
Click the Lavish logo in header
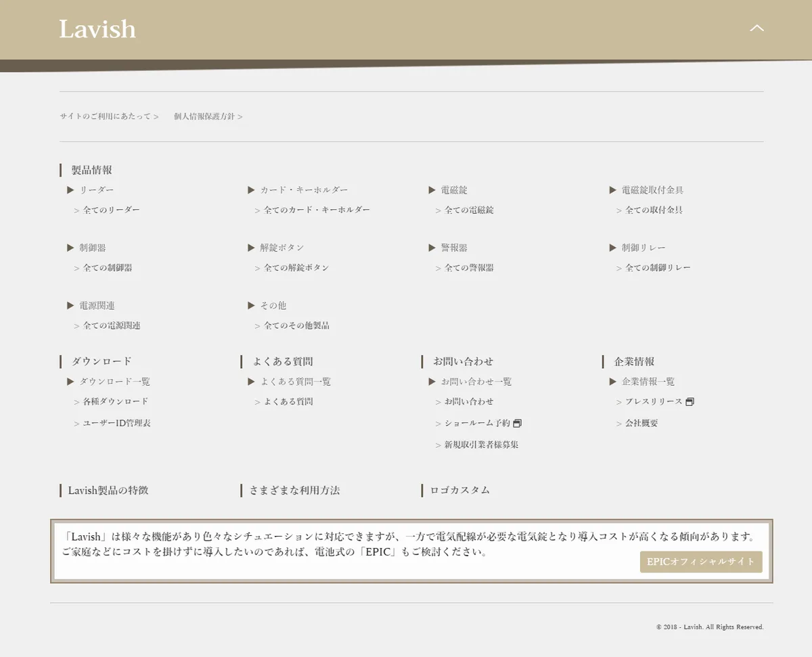coord(97,29)
